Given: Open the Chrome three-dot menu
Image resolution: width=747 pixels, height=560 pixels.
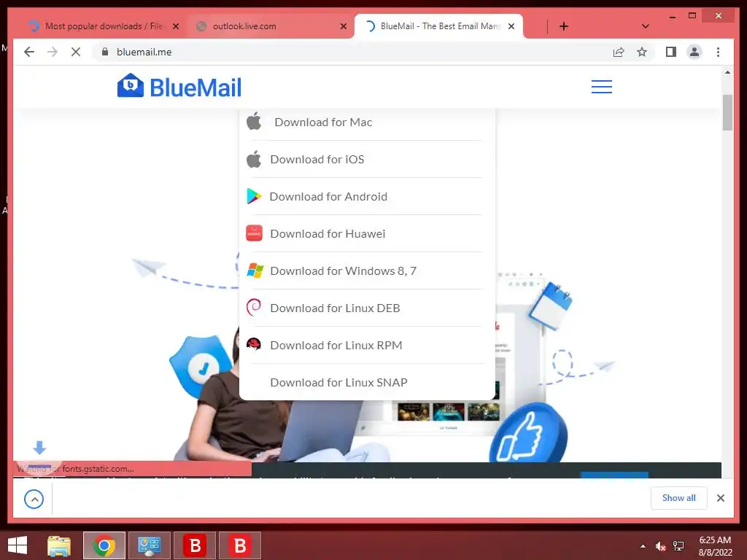Looking at the screenshot, I should [718, 52].
